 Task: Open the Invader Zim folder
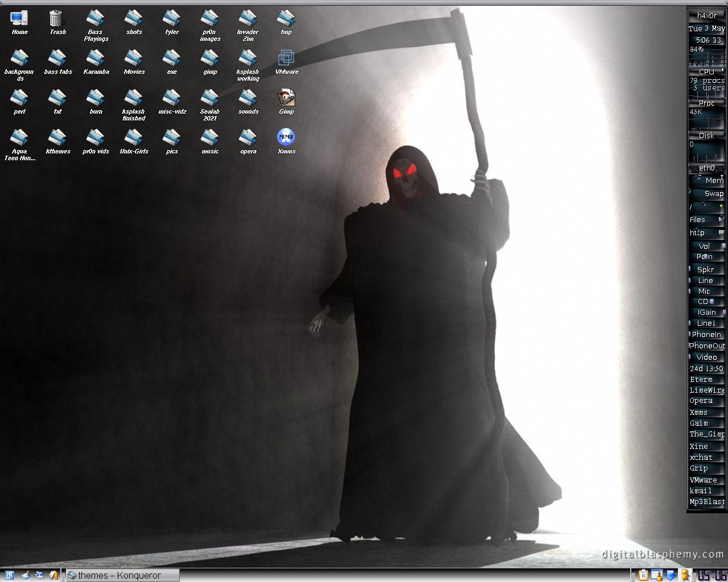tap(248, 26)
